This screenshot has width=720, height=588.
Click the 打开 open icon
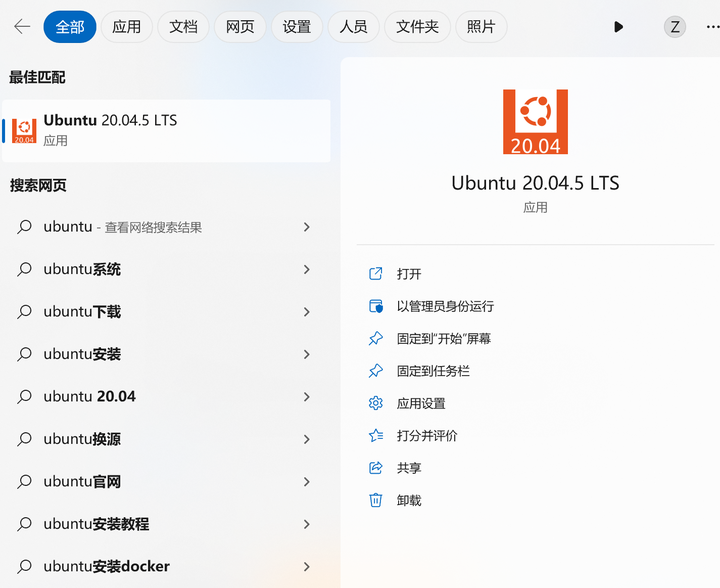click(x=376, y=274)
